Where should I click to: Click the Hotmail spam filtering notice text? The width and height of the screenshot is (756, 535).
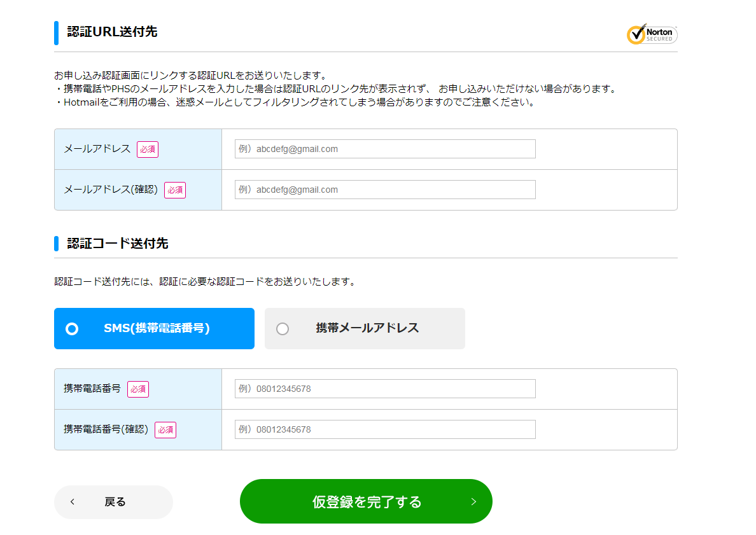pyautogui.click(x=295, y=102)
